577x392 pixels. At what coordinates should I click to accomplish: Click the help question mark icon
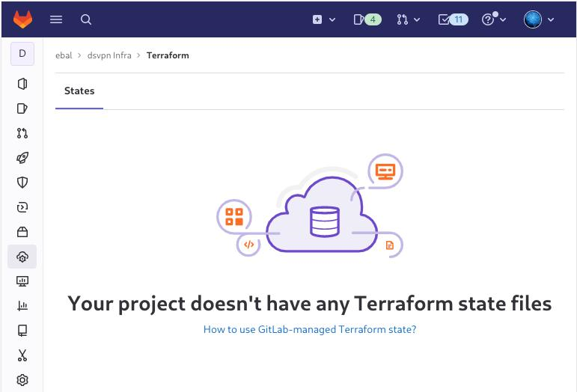pyautogui.click(x=488, y=19)
